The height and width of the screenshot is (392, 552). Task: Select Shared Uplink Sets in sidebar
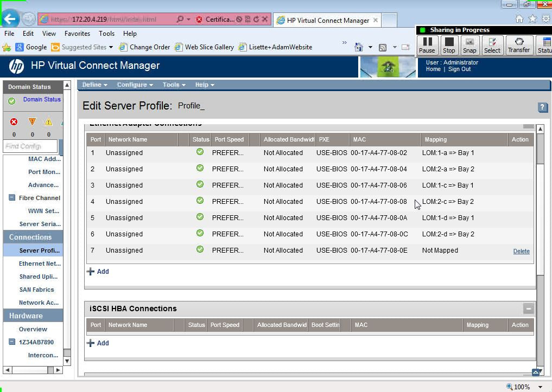pyautogui.click(x=39, y=277)
